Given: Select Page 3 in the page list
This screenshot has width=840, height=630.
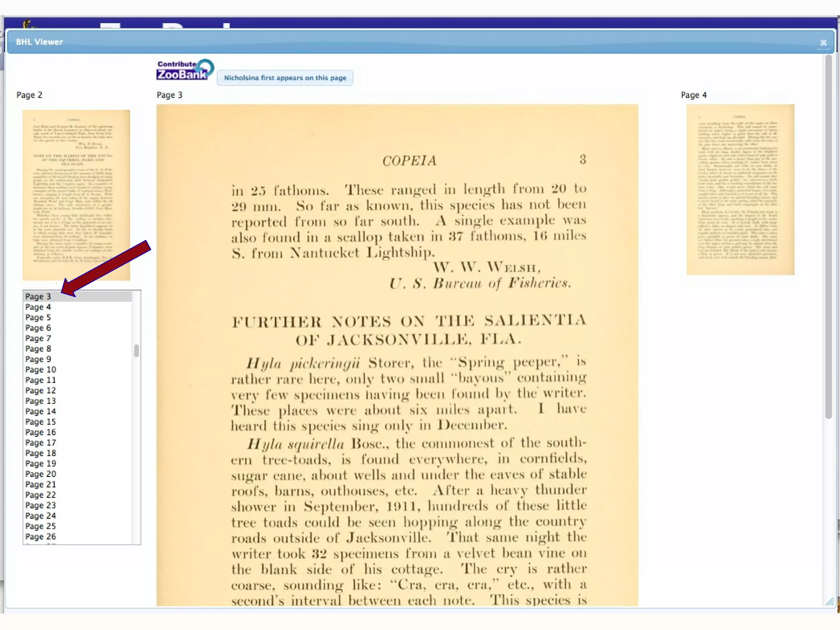Looking at the screenshot, I should 38,296.
